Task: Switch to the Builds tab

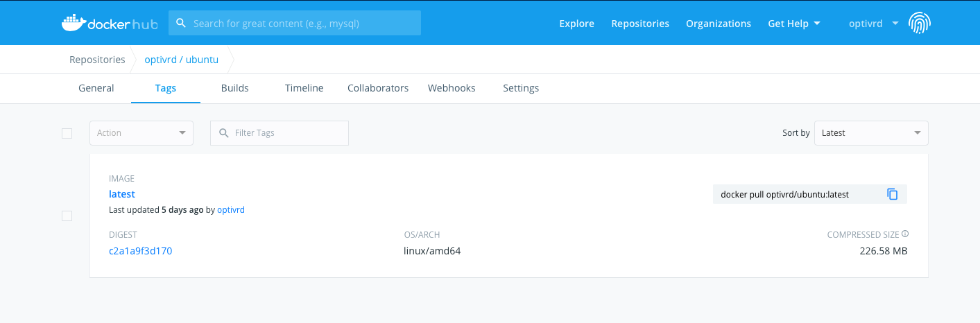Action: coord(234,88)
